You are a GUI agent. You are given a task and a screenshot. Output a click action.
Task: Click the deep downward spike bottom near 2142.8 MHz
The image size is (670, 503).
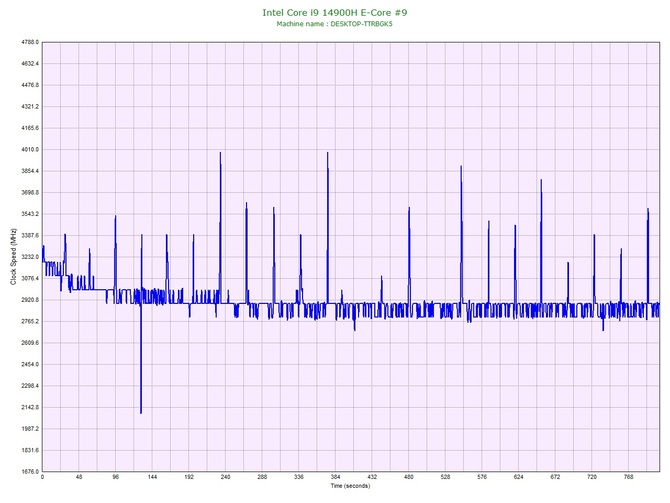141,412
